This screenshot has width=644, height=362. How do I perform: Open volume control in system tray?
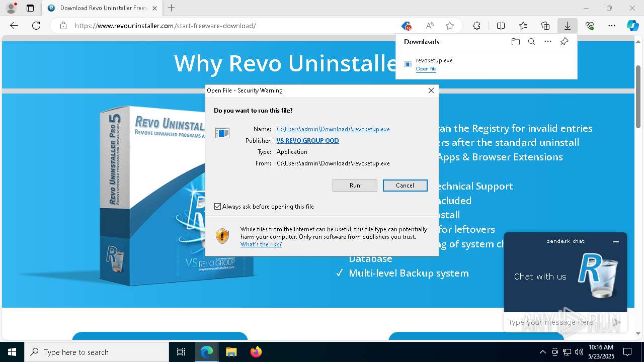click(579, 352)
